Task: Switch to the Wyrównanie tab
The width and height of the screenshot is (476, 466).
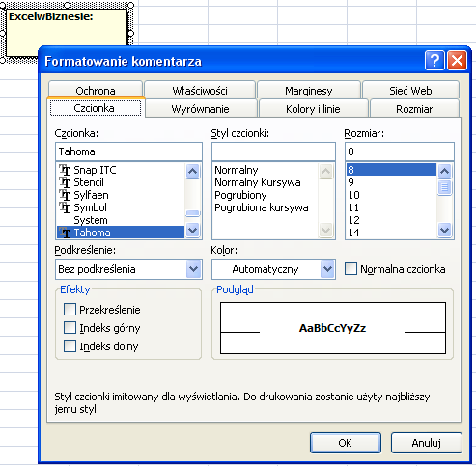Action: (x=201, y=109)
